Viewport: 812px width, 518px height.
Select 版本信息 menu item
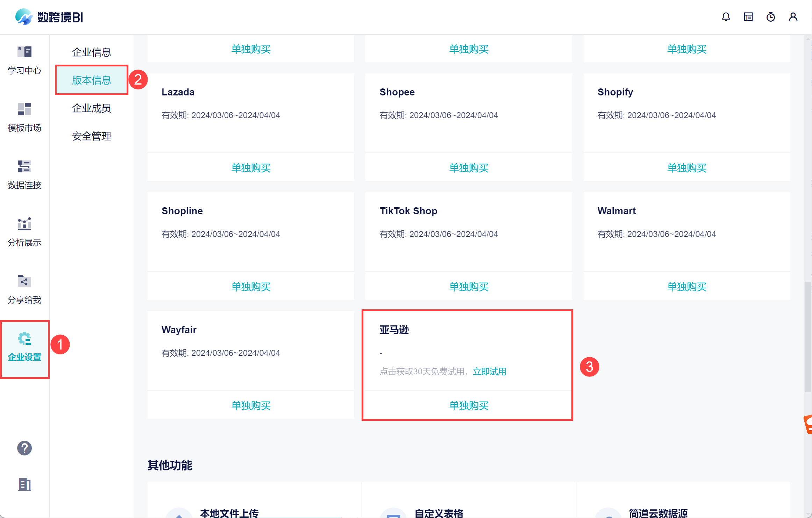tap(91, 80)
